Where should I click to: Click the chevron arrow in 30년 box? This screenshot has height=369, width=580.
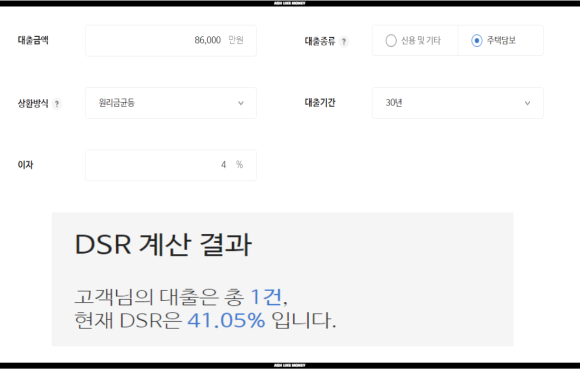point(527,103)
